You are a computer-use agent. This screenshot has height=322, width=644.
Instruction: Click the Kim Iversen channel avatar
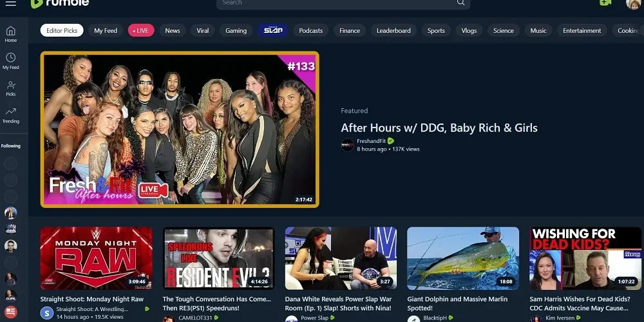[536, 319]
